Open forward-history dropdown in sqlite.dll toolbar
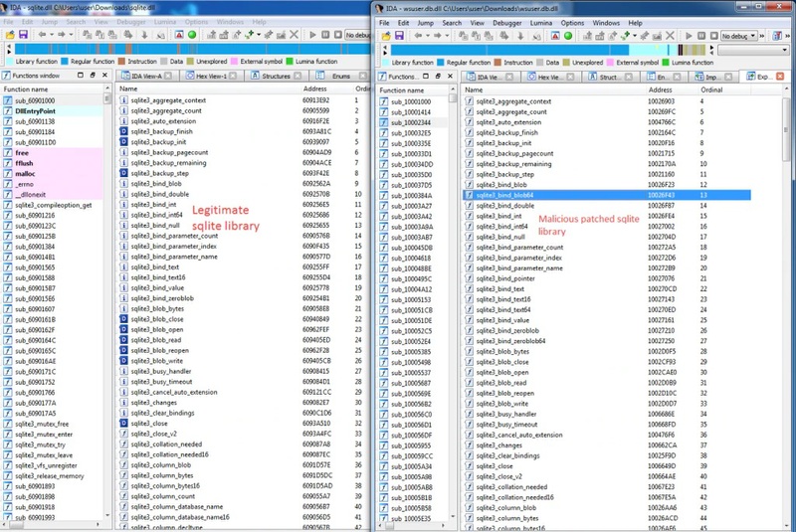 pyautogui.click(x=71, y=35)
